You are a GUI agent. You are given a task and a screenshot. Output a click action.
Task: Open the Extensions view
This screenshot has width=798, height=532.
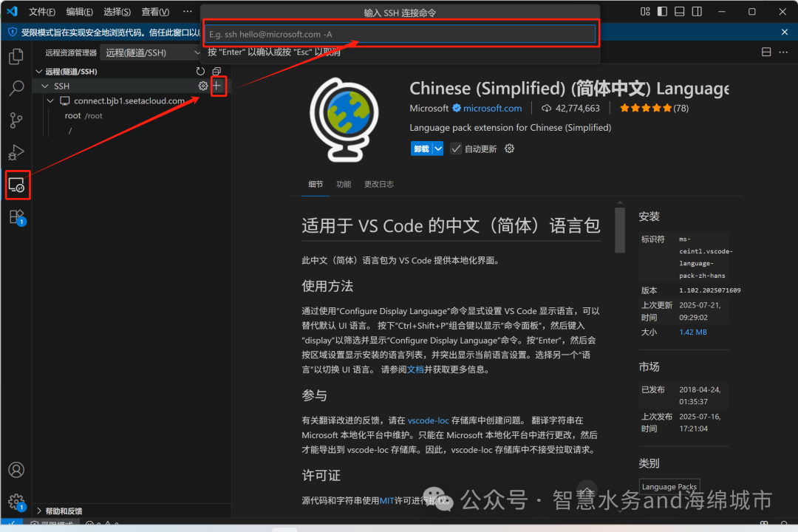pos(16,217)
